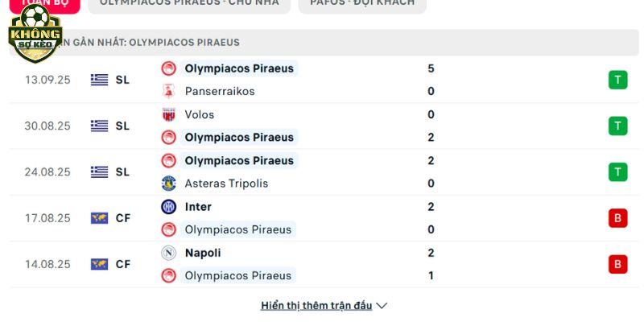
Task: Click the Volos team logo
Action: [x=168, y=114]
